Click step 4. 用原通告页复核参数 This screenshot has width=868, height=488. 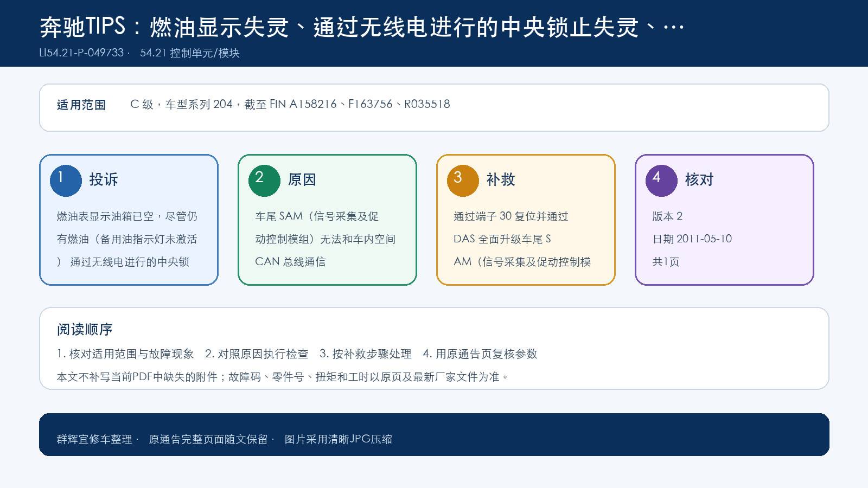480,354
